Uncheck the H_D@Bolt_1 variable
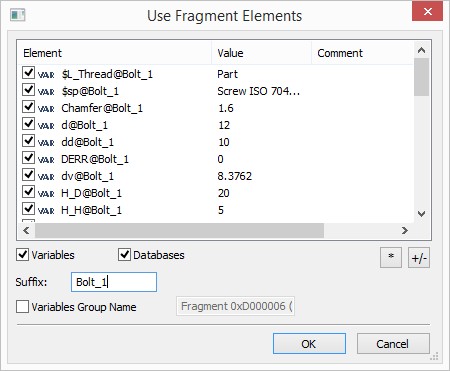Image resolution: width=450 pixels, height=371 pixels. coord(28,192)
